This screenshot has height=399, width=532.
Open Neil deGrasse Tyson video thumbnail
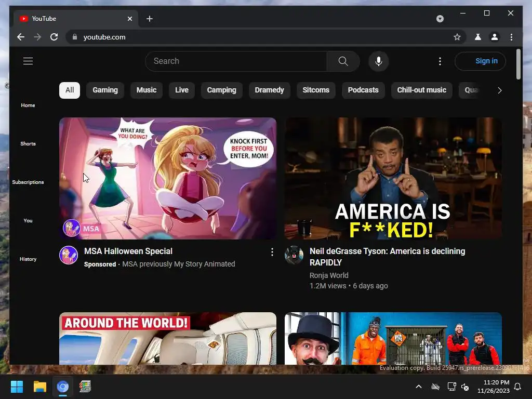pyautogui.click(x=393, y=179)
